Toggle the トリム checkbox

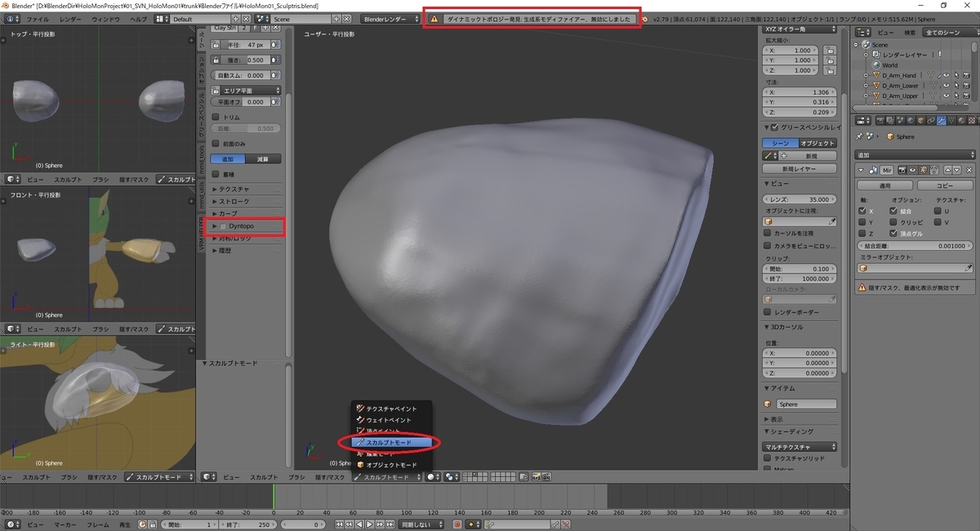pyautogui.click(x=215, y=117)
